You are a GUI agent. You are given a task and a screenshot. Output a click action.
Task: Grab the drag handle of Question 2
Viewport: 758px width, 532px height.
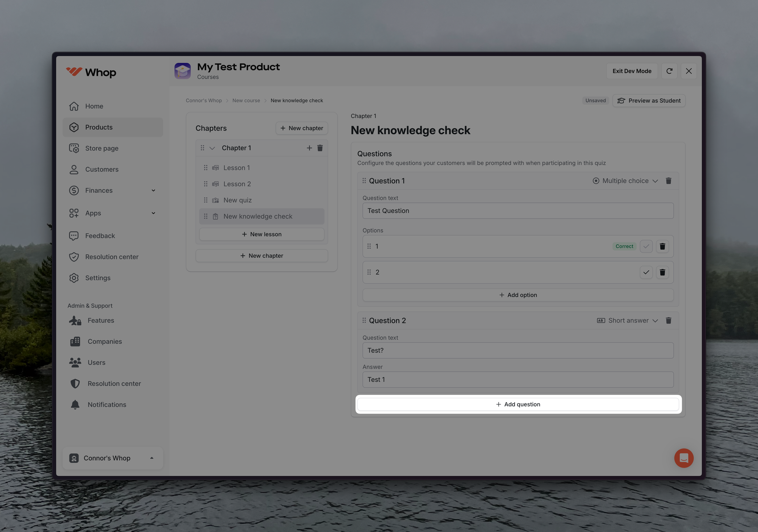pos(364,320)
